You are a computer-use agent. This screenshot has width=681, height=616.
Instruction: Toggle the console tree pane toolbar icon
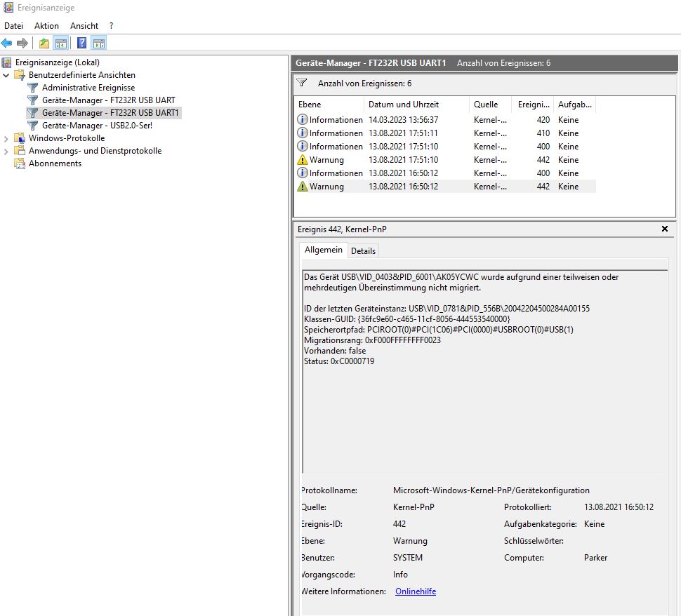click(61, 43)
